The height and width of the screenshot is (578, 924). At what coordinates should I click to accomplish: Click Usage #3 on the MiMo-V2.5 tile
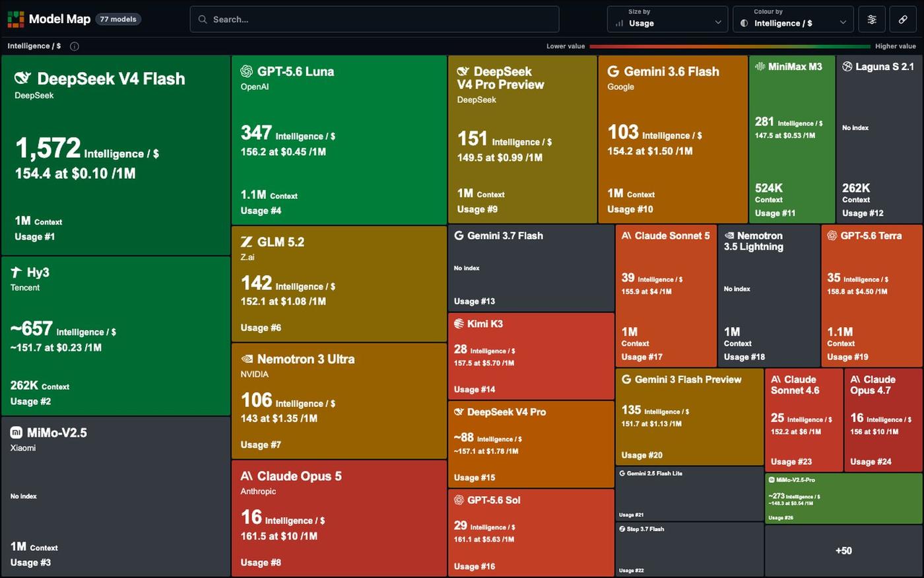pyautogui.click(x=30, y=563)
